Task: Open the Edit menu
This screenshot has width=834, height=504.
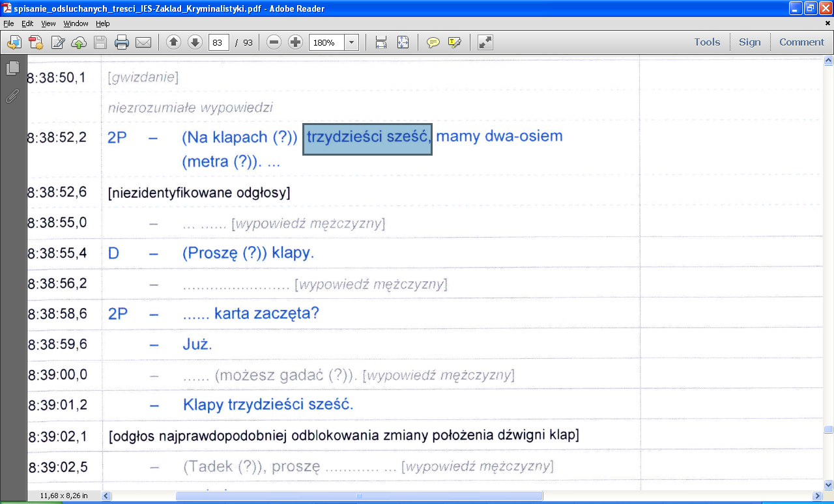Action: click(27, 23)
